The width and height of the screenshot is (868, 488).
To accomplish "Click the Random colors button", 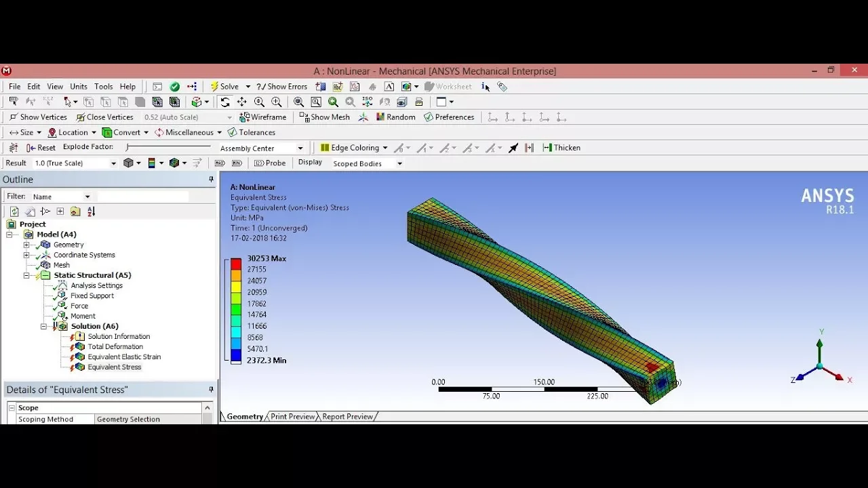I will 396,117.
